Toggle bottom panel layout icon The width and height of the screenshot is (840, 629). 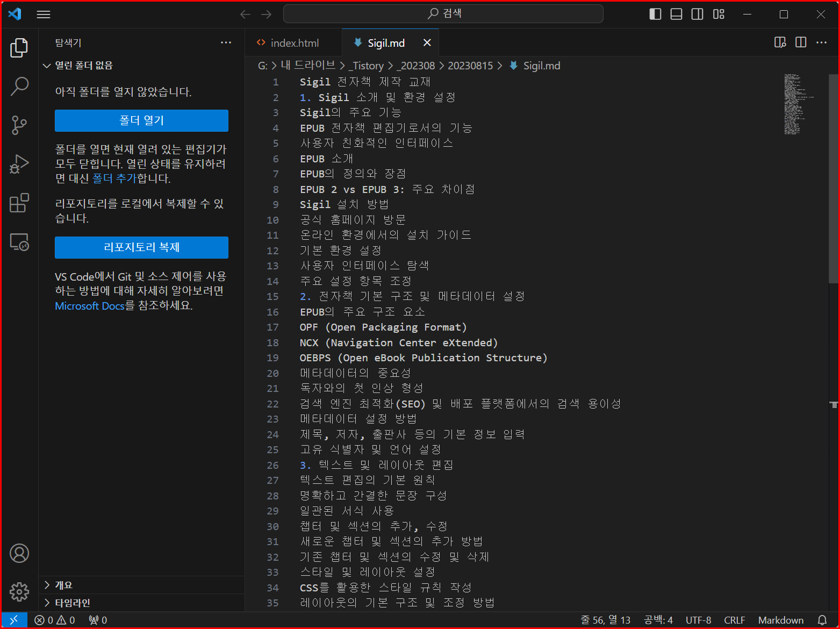click(x=676, y=15)
